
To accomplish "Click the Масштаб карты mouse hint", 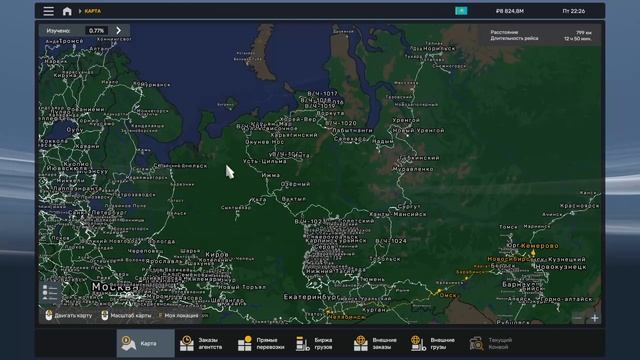I will [x=126, y=316].
